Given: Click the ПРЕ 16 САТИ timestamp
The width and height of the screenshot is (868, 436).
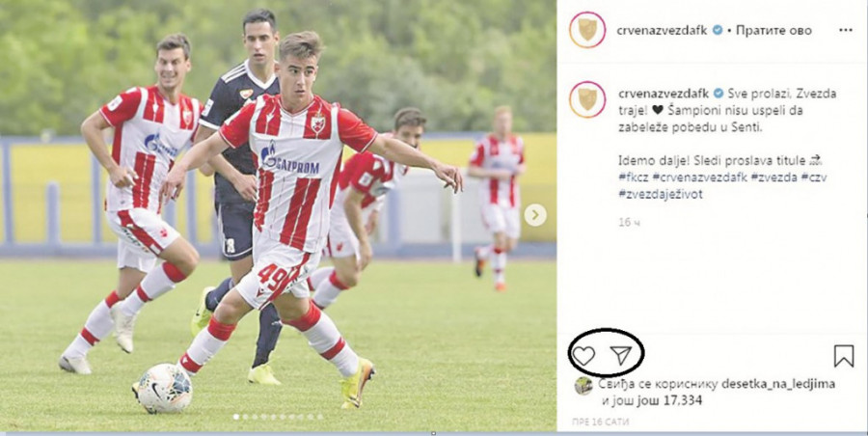Looking at the screenshot, I should click(594, 422).
